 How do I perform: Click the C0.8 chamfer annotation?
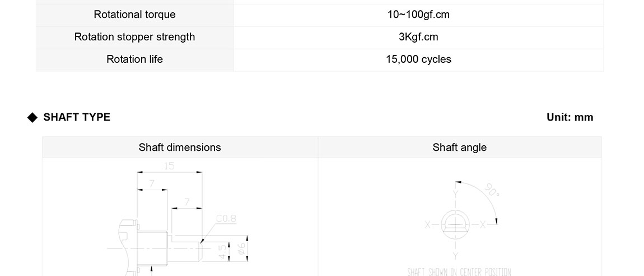[226, 219]
